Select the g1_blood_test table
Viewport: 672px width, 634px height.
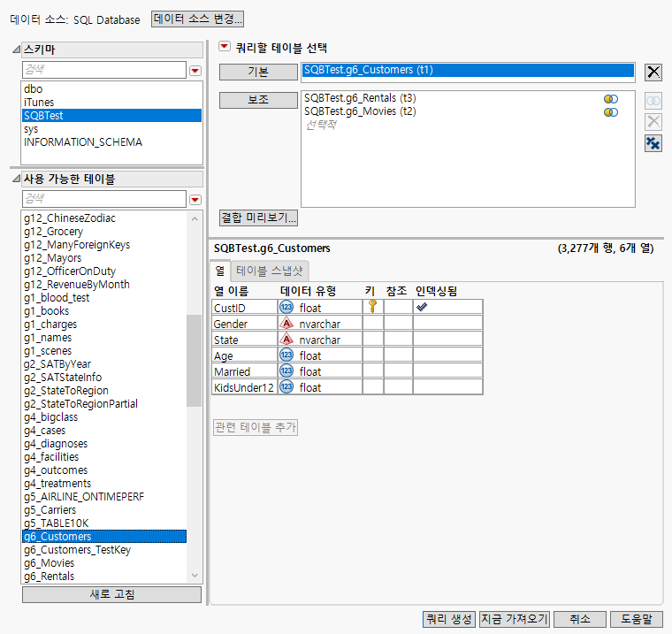pos(104,297)
